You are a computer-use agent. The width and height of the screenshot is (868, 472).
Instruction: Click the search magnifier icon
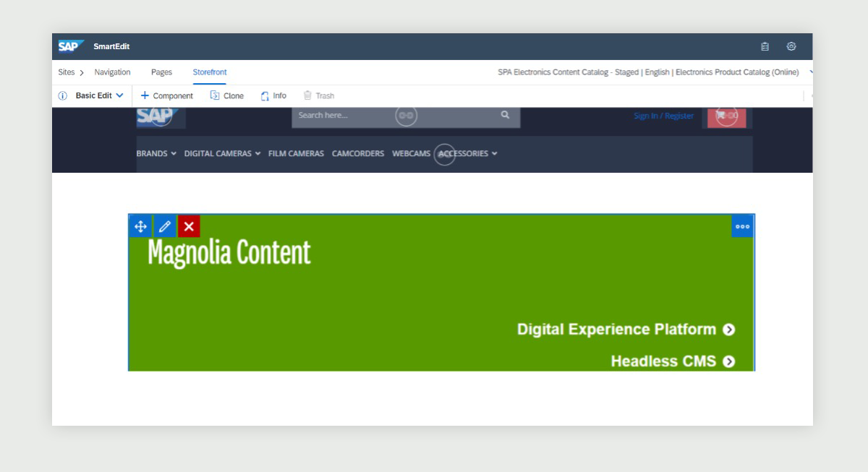pyautogui.click(x=505, y=115)
